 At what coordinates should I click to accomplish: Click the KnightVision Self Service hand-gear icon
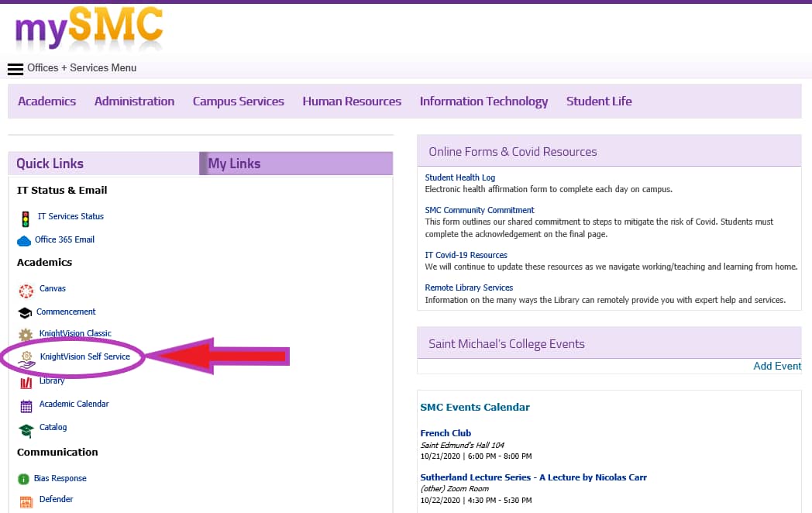click(26, 359)
